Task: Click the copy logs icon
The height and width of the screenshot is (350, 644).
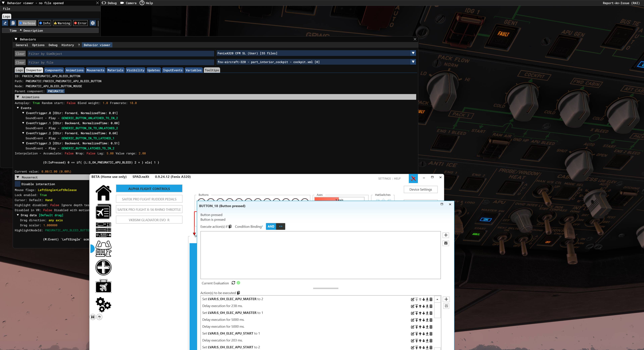Action: click(13, 23)
